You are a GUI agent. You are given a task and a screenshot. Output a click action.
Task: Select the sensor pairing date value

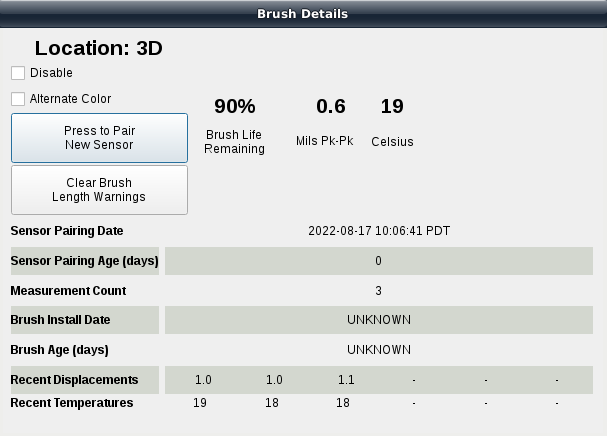pyautogui.click(x=379, y=231)
